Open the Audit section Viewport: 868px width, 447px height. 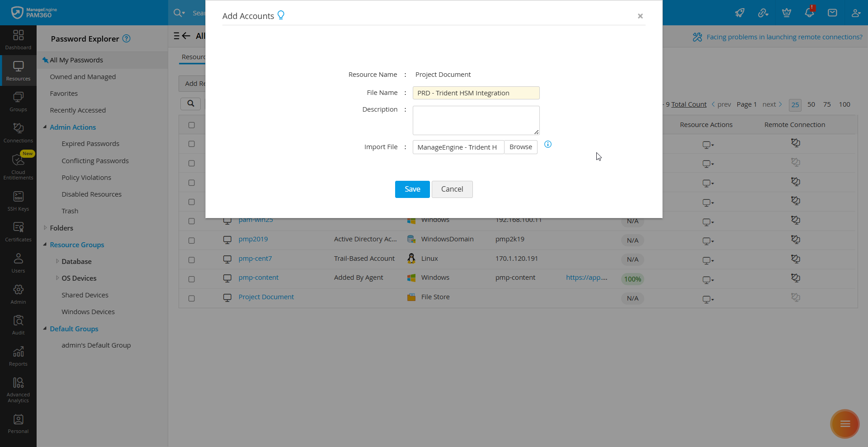(x=18, y=324)
